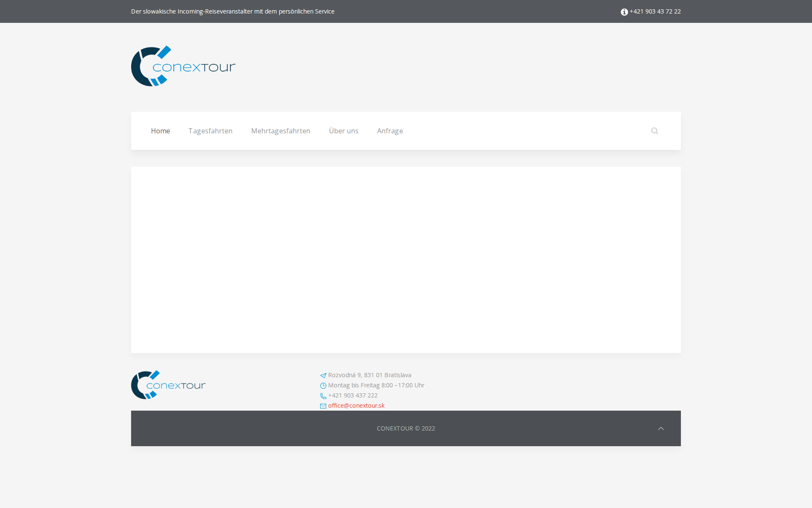
Task: Open the Home menu item
Action: click(160, 131)
